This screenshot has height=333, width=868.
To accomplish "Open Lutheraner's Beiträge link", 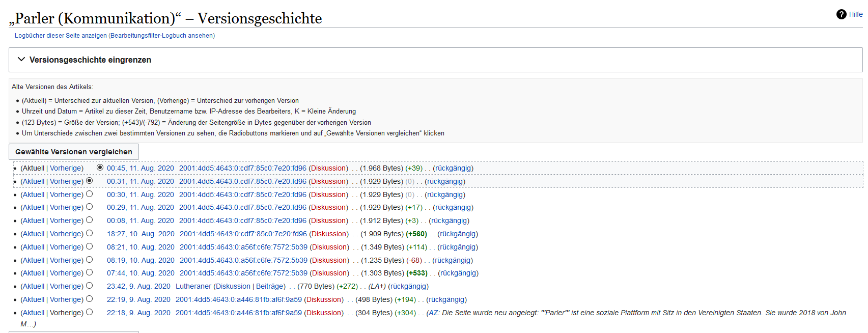I will 270,287.
